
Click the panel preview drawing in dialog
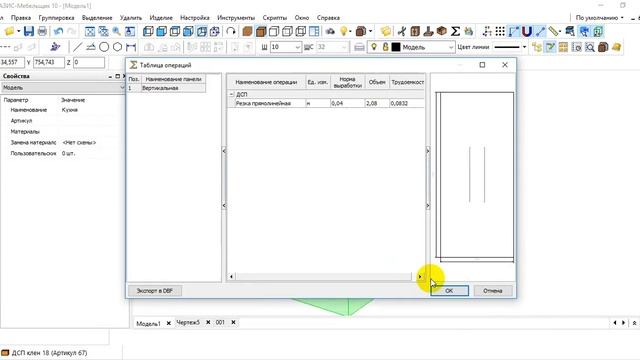click(474, 177)
